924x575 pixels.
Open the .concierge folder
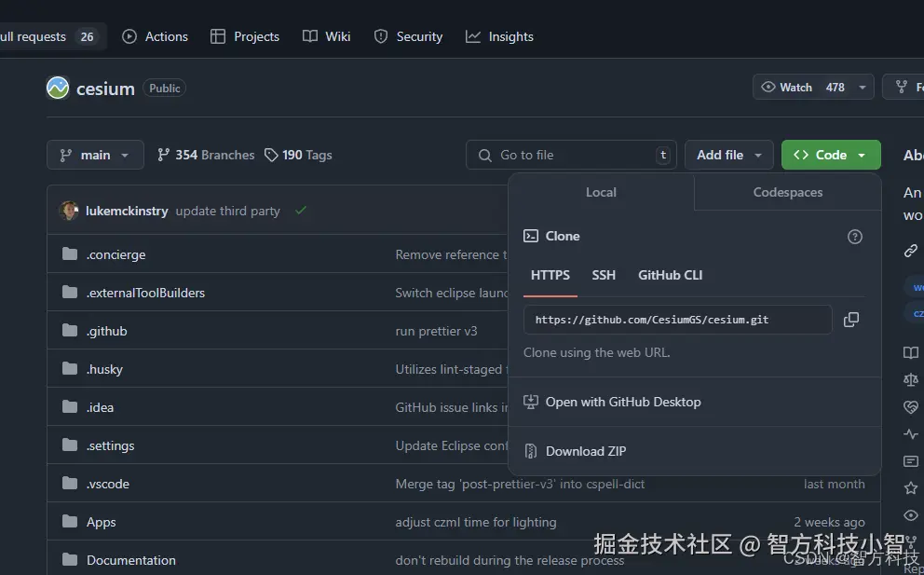(116, 254)
